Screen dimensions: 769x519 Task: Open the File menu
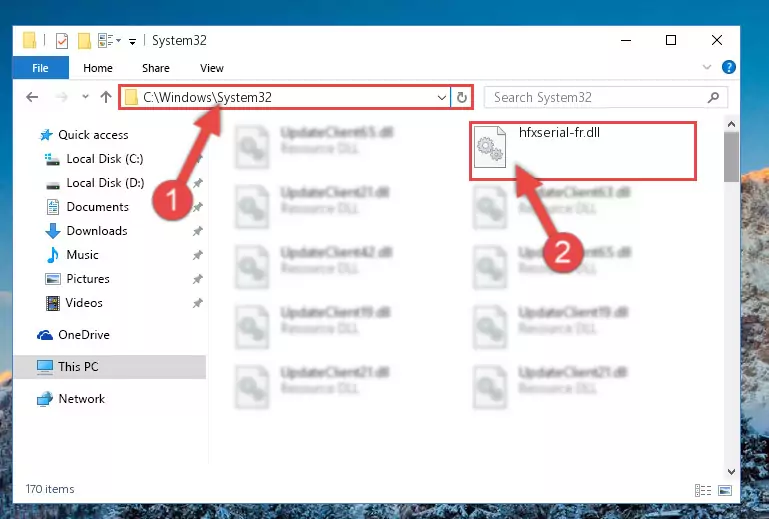[40, 68]
